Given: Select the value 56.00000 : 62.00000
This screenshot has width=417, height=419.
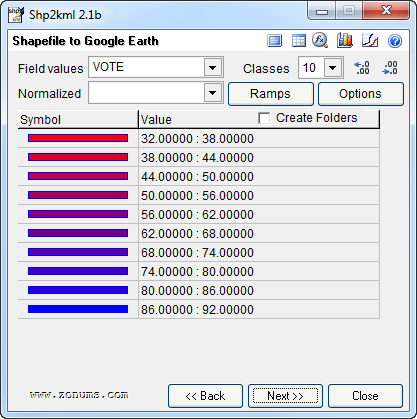Looking at the screenshot, I should pos(197,215).
